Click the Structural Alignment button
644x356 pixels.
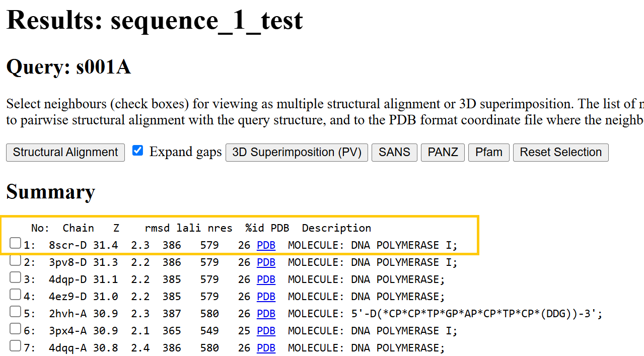65,153
